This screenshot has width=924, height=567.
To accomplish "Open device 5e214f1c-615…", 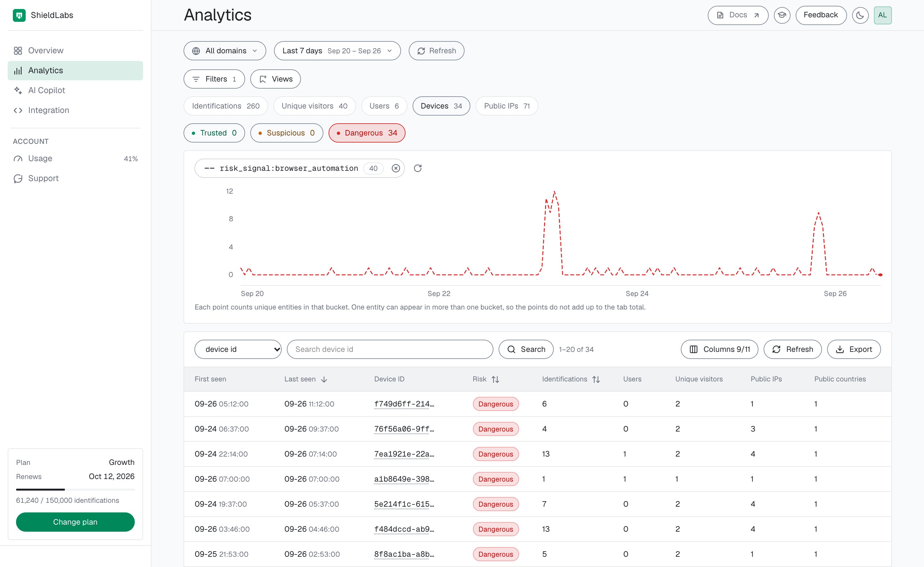I will (404, 504).
